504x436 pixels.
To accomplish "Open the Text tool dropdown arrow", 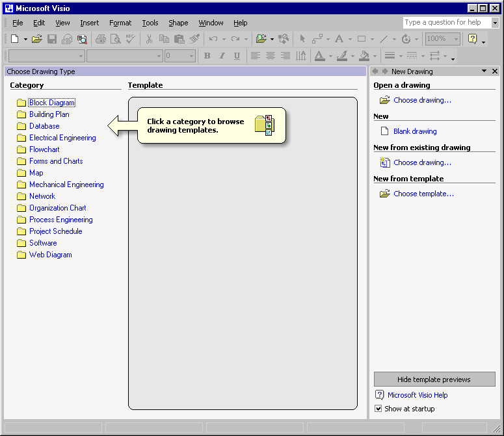I will (350, 39).
